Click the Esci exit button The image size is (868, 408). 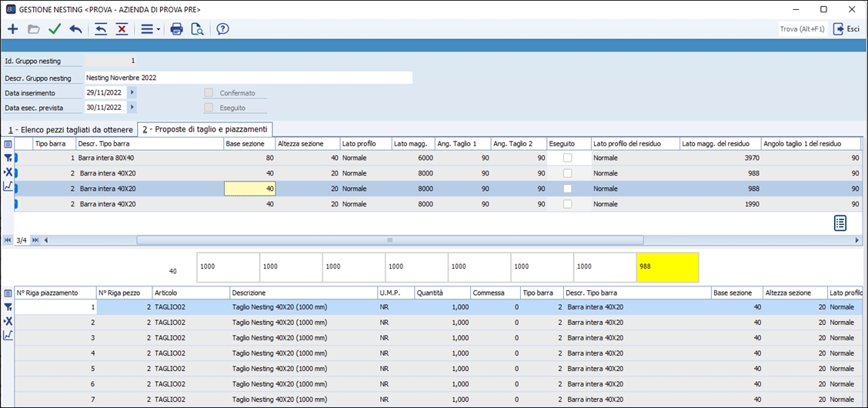[x=846, y=29]
